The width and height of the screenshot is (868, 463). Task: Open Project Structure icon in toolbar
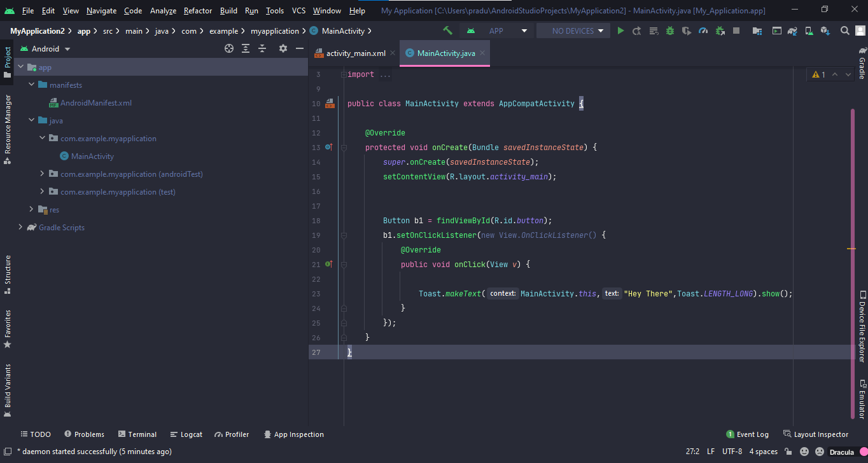[757, 31]
